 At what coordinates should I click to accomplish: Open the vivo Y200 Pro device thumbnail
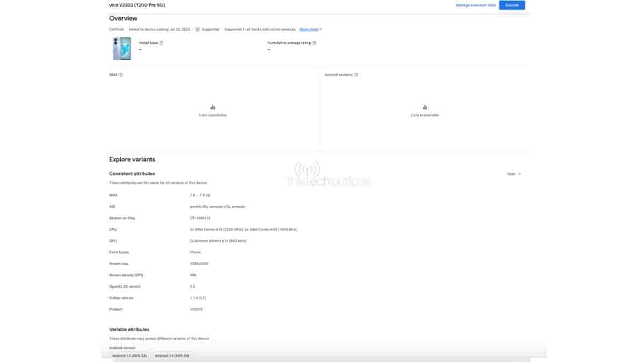[122, 49]
